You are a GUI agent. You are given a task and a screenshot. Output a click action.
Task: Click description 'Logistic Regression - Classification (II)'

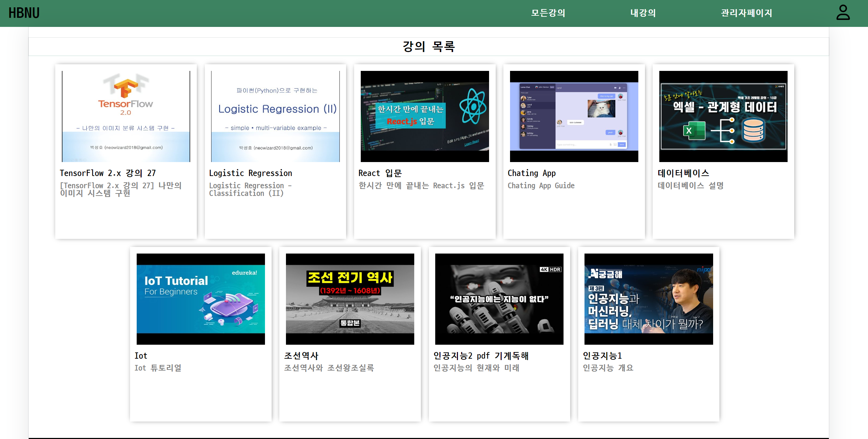click(x=250, y=189)
